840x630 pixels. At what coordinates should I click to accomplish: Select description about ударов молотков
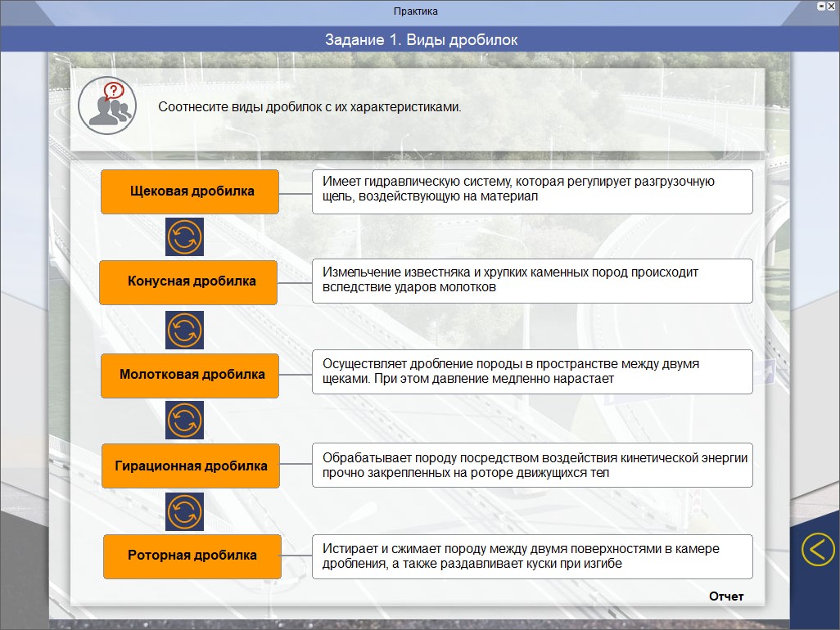pos(531,281)
